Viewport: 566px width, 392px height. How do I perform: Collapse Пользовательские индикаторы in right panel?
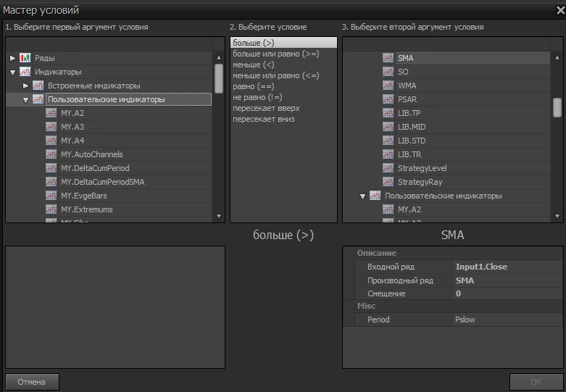(x=363, y=196)
